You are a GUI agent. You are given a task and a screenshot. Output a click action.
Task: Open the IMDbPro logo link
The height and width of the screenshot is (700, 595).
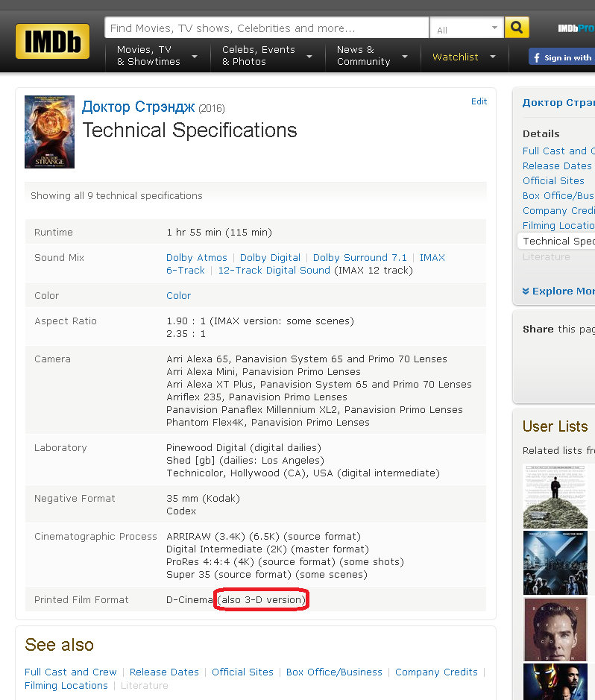click(x=576, y=28)
